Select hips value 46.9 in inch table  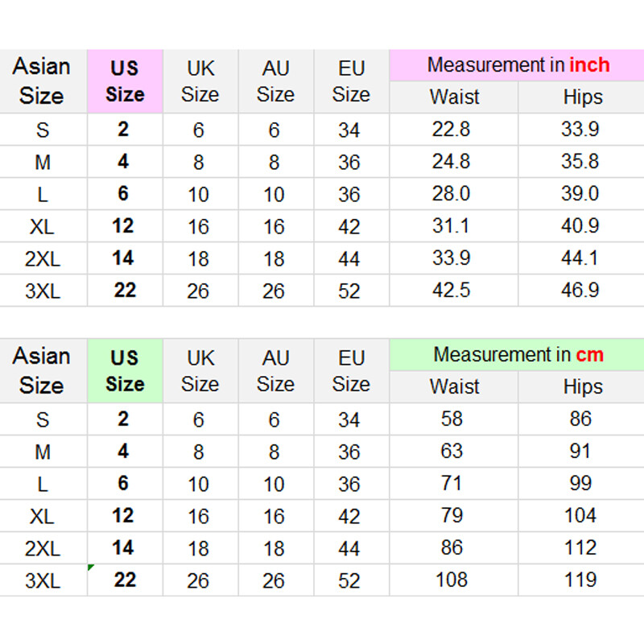click(x=580, y=290)
